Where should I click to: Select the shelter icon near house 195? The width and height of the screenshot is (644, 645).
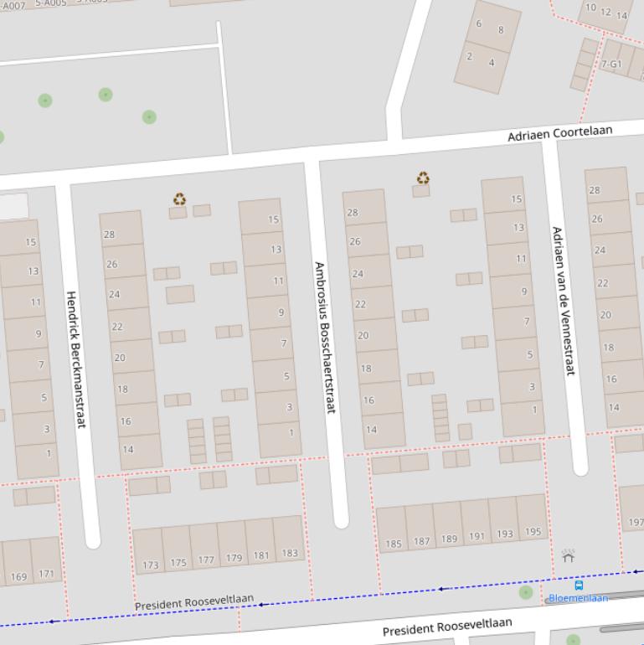(569, 555)
